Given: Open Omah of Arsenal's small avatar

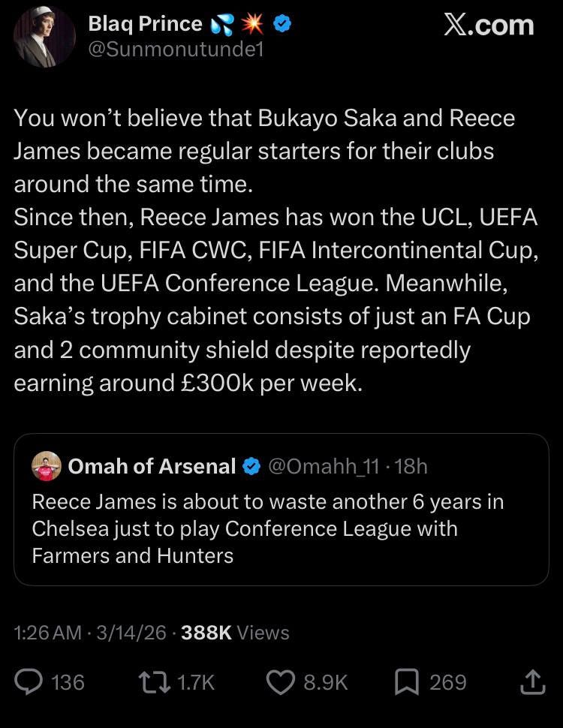Looking at the screenshot, I should click(x=47, y=466).
